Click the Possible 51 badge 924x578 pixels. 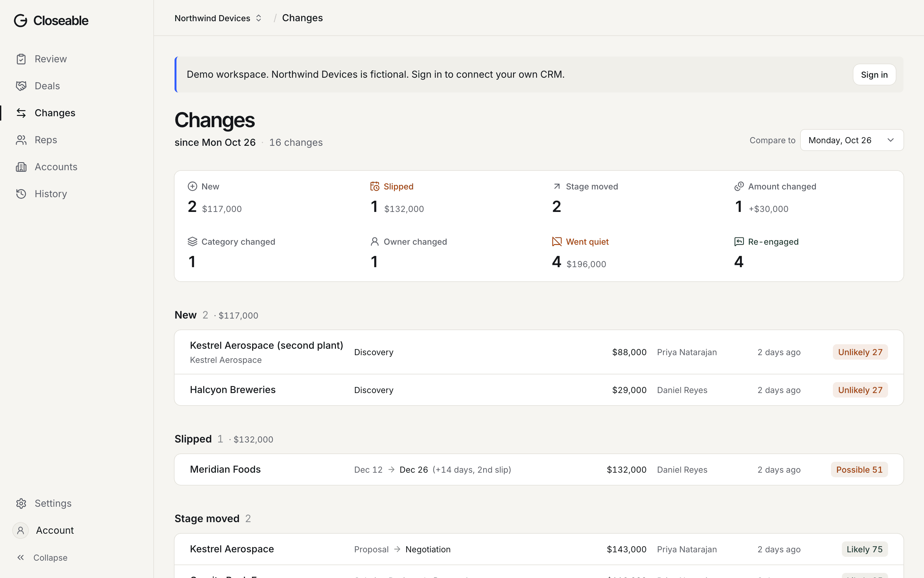point(859,469)
